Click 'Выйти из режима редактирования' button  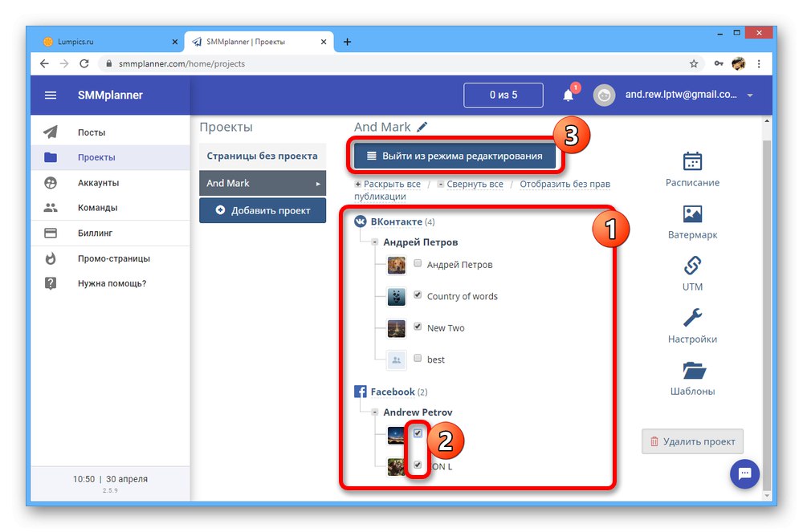tap(454, 156)
